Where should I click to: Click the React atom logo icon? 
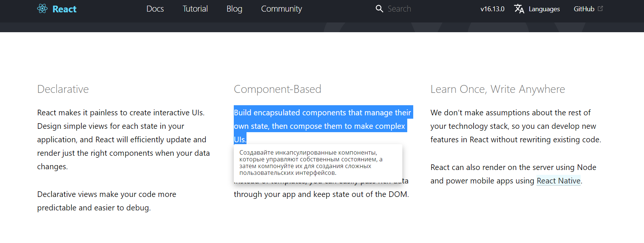pos(42,9)
